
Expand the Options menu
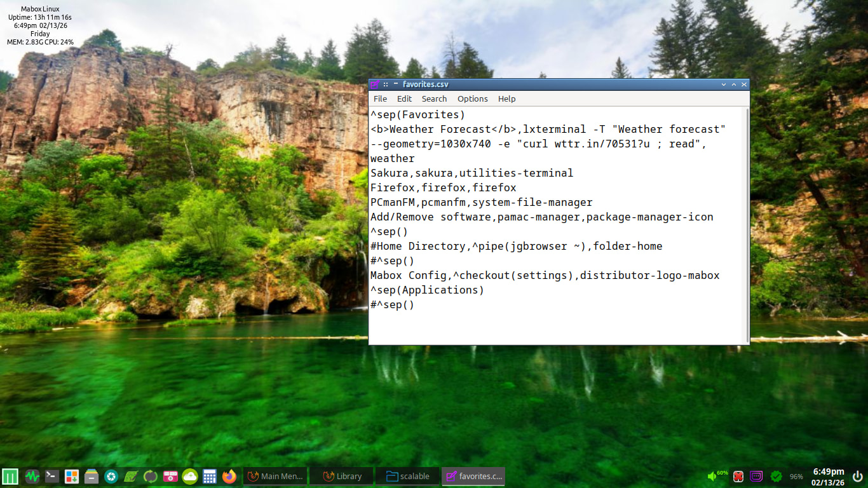[472, 98]
